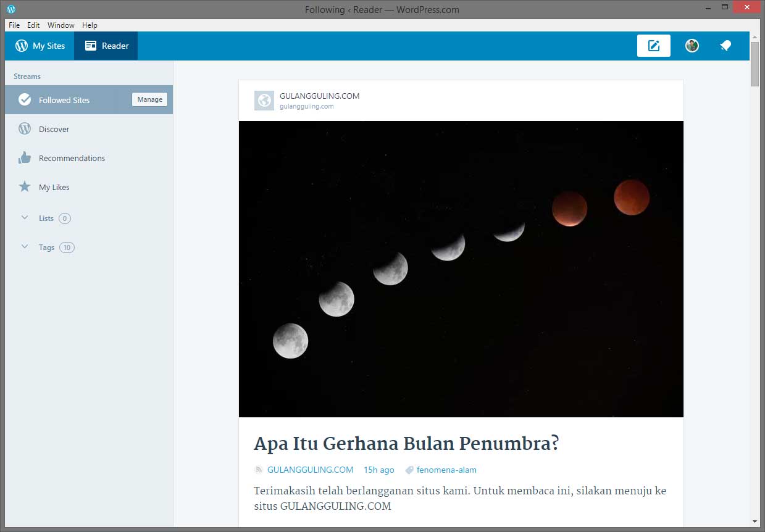Close the WordPress.com window
Viewport: 765px width, 532px height.
click(747, 7)
